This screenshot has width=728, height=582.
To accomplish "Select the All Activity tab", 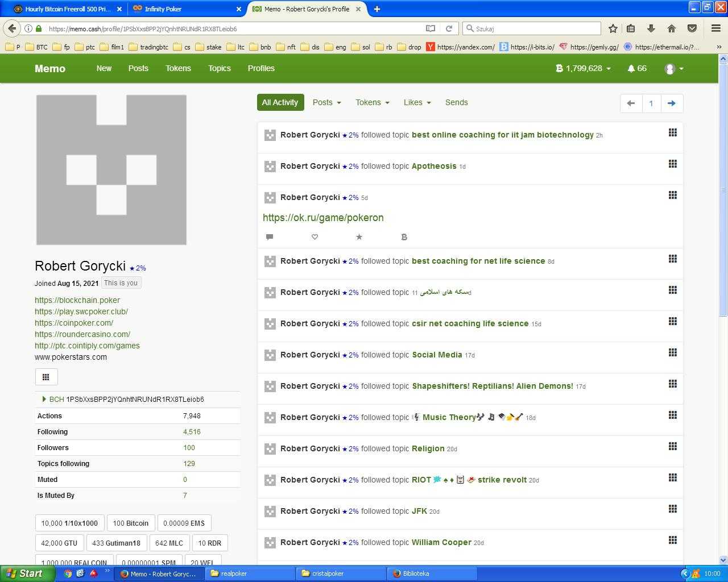I will (280, 102).
